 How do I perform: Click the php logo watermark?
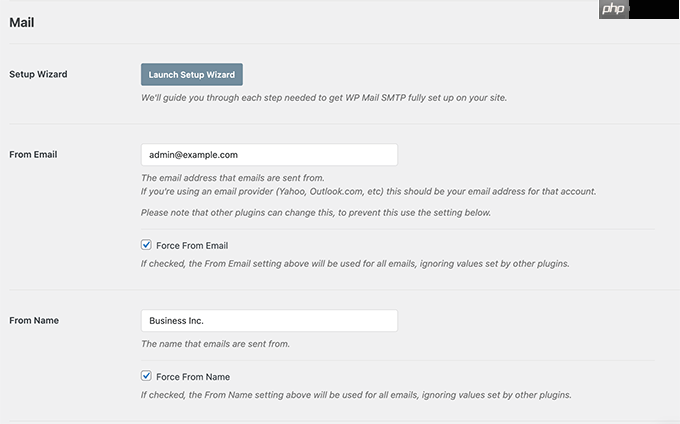tap(613, 9)
